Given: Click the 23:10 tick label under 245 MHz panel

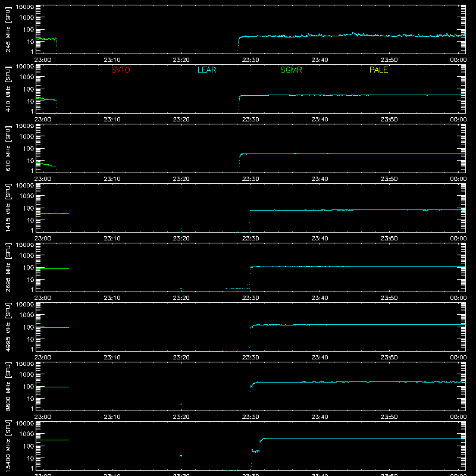Looking at the screenshot, I should click(x=112, y=60).
